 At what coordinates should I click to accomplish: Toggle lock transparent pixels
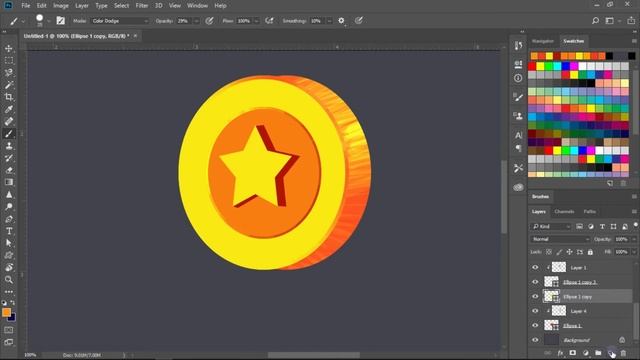click(549, 252)
